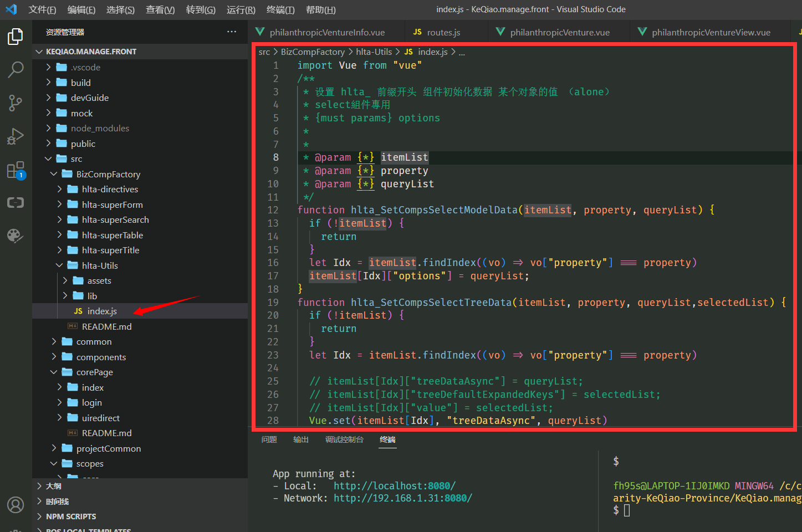Open the network 192.168.1.31:8080 link
Image resolution: width=802 pixels, height=532 pixels.
pos(402,498)
